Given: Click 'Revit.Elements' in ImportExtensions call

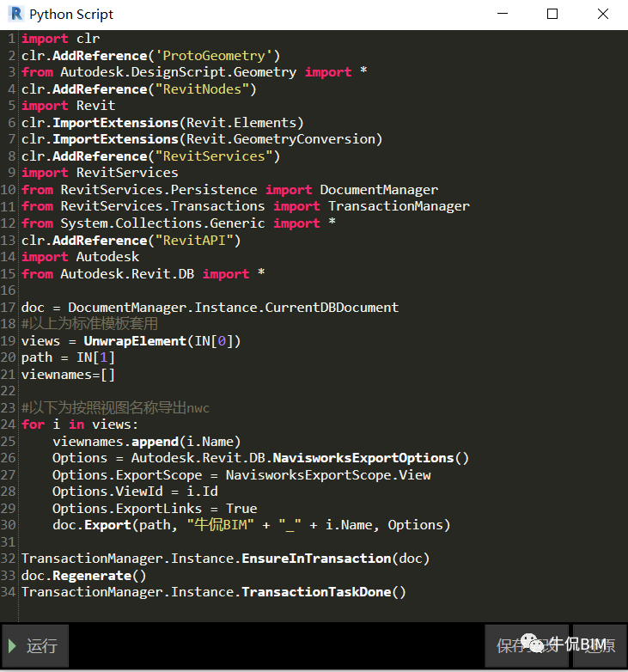Looking at the screenshot, I should point(241,123).
